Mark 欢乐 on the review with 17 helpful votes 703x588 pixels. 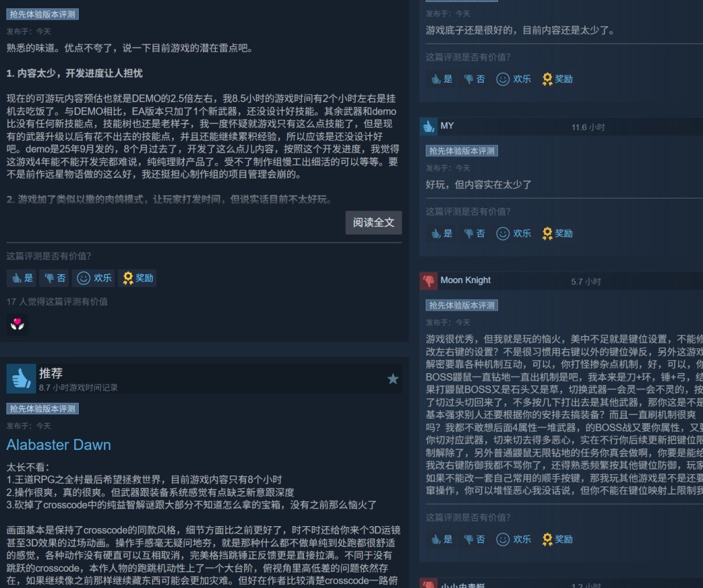pyautogui.click(x=93, y=278)
